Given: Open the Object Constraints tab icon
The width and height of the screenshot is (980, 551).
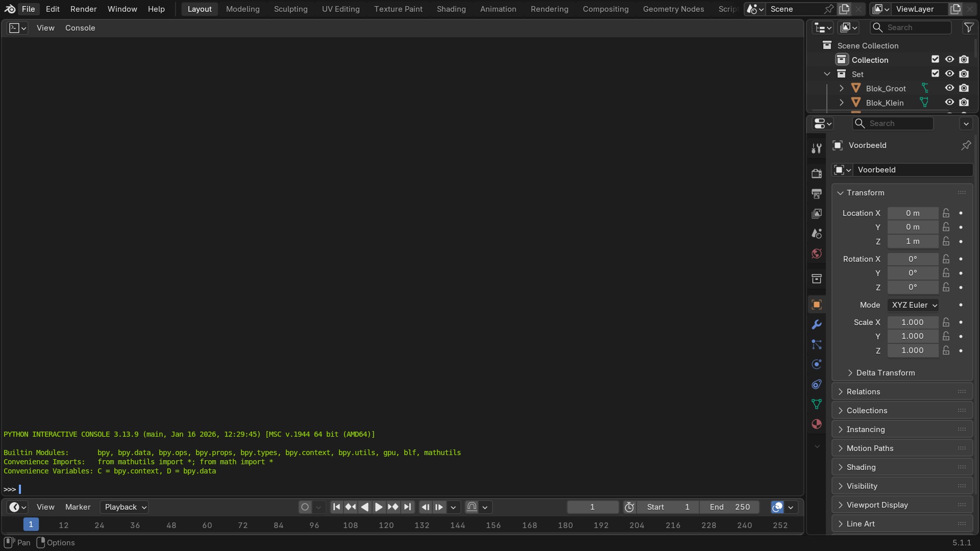Looking at the screenshot, I should coord(817,384).
